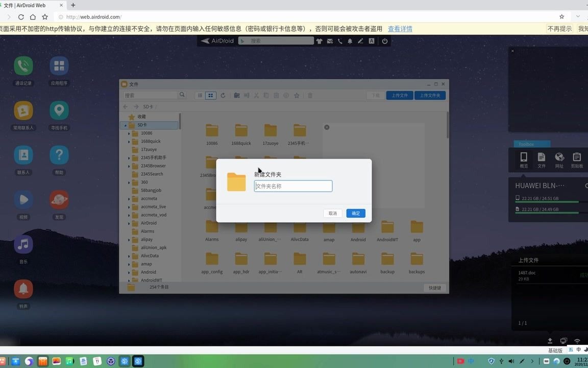This screenshot has width=588, height=368.
Task: Click the Toolbox 剪贴板 clipboard icon
Action: point(577,156)
